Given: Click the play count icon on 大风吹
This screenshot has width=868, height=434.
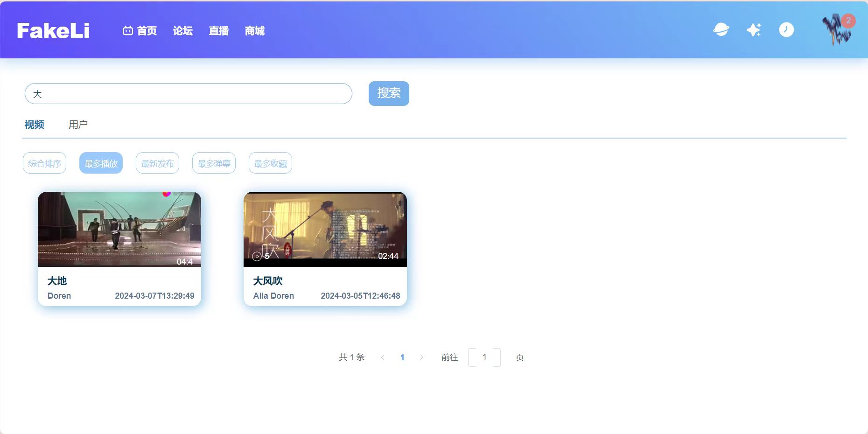Looking at the screenshot, I should tap(257, 256).
